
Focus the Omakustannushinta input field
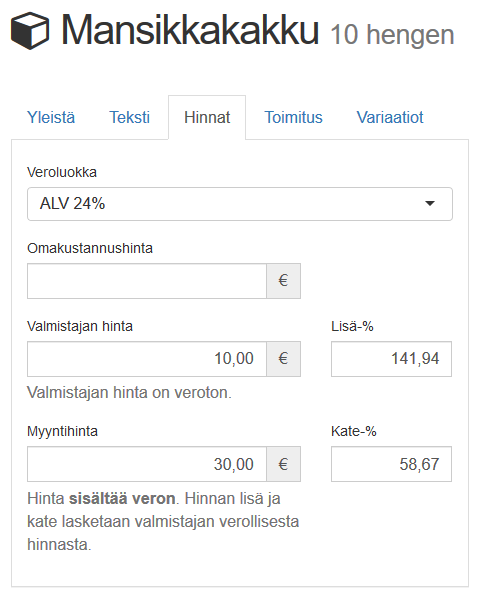pos(147,281)
